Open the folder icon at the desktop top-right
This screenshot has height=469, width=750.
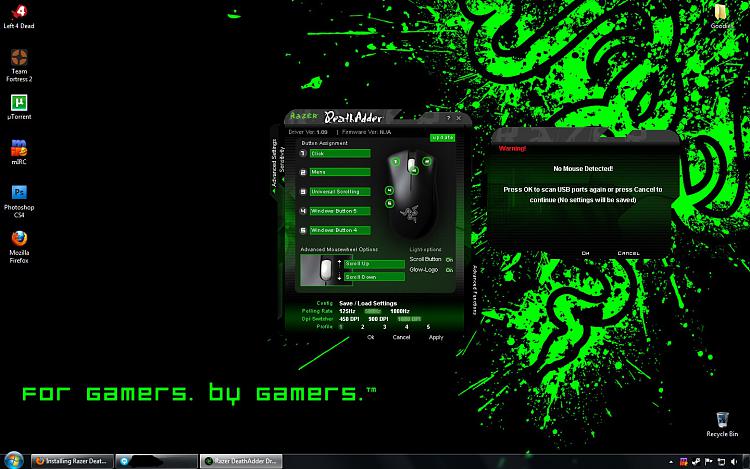coord(720,16)
